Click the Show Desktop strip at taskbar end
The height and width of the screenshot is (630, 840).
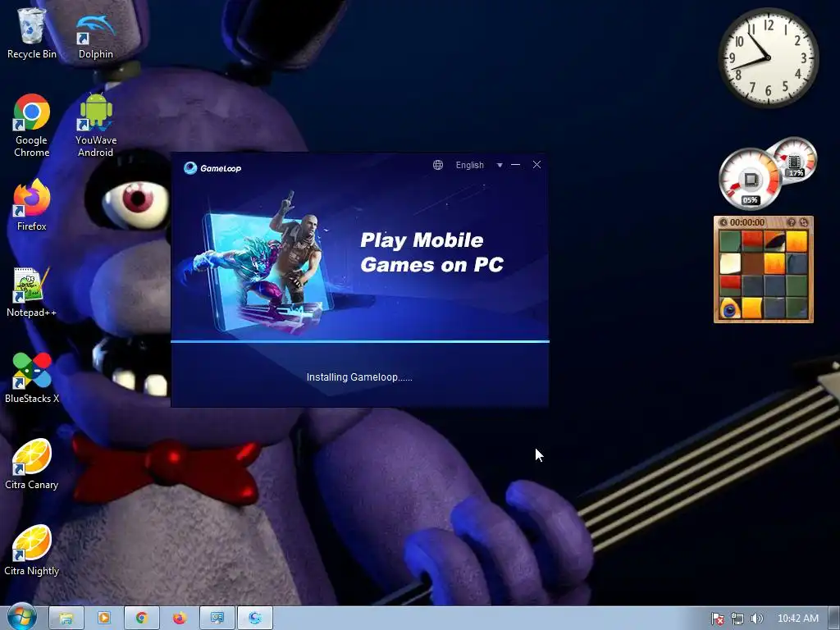point(834,619)
